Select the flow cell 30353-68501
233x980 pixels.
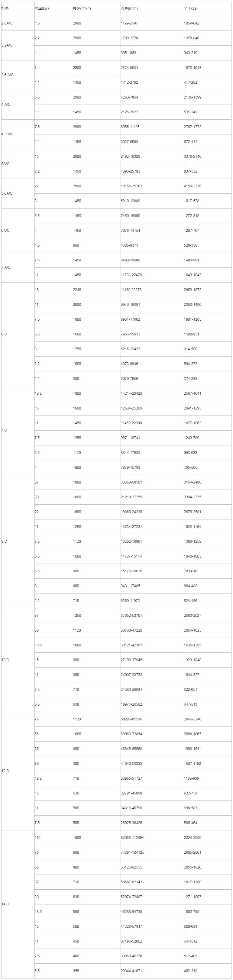(x=131, y=482)
